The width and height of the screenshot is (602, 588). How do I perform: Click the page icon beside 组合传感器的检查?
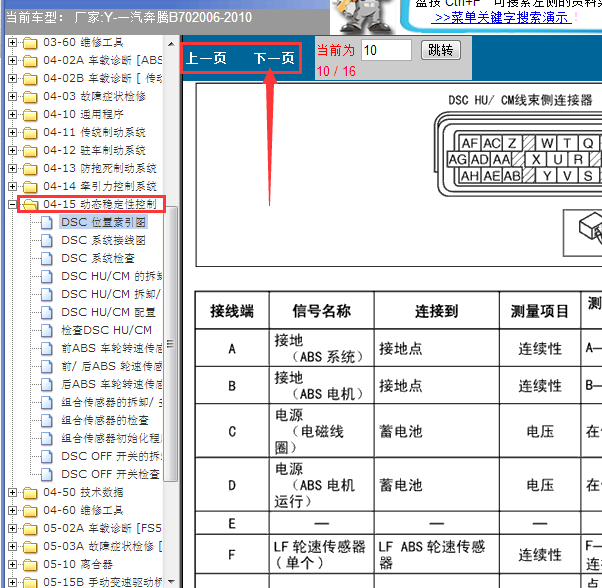click(47, 421)
